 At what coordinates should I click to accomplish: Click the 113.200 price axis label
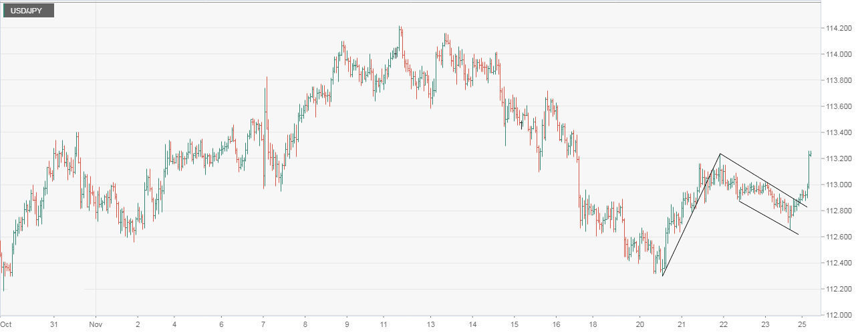837,158
